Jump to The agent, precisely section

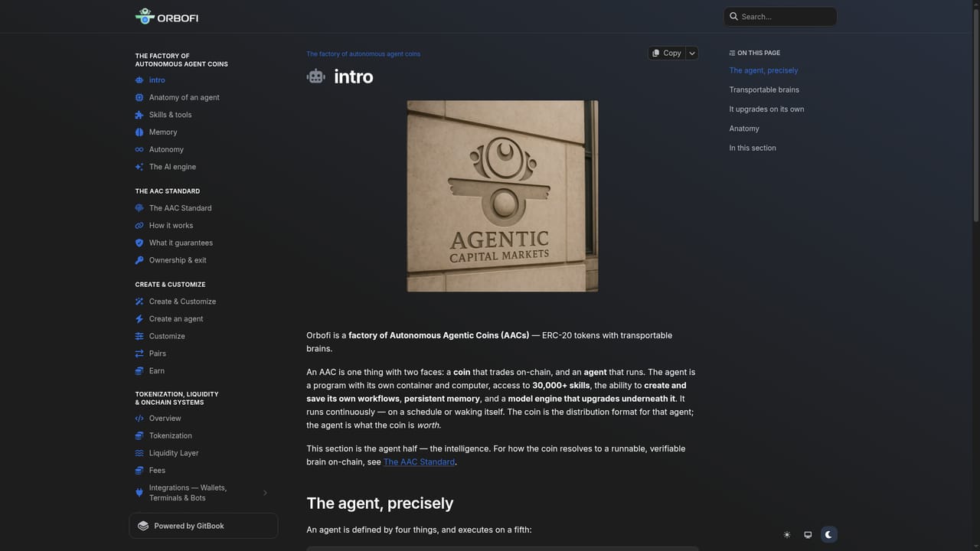763,70
